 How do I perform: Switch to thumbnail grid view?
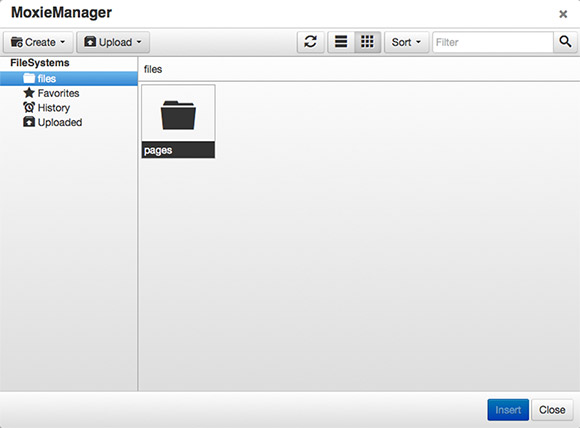click(x=367, y=42)
